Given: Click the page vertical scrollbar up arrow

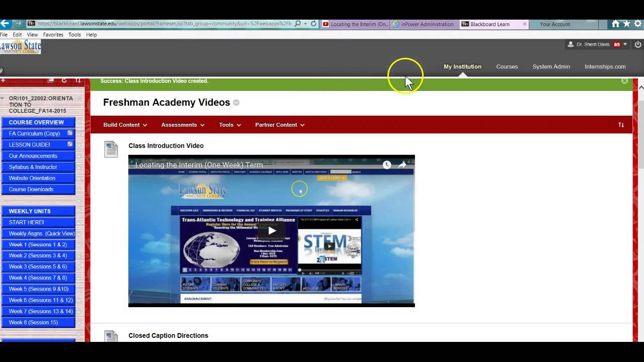Looking at the screenshot, I should [641, 87].
